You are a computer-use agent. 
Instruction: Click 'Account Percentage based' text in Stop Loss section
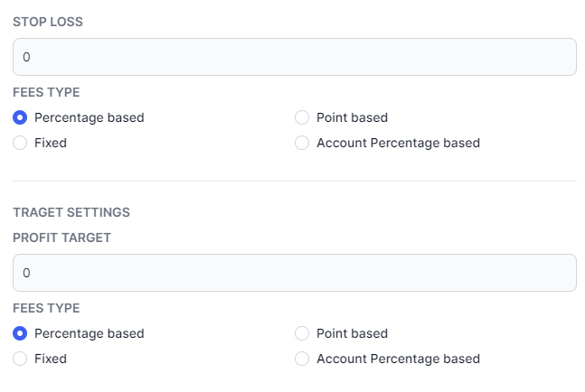point(398,143)
